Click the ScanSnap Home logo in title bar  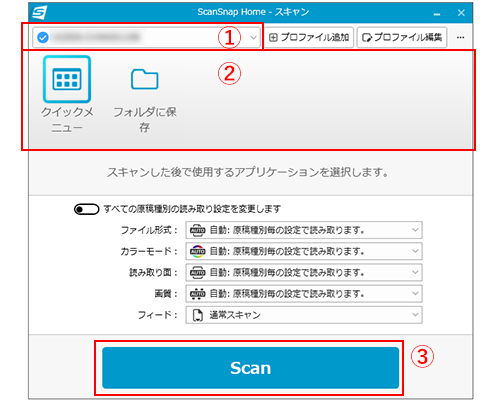click(39, 13)
